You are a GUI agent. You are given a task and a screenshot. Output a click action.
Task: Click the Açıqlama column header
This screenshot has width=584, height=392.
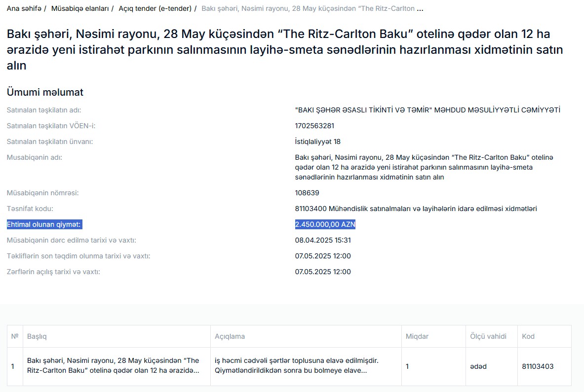point(230,336)
